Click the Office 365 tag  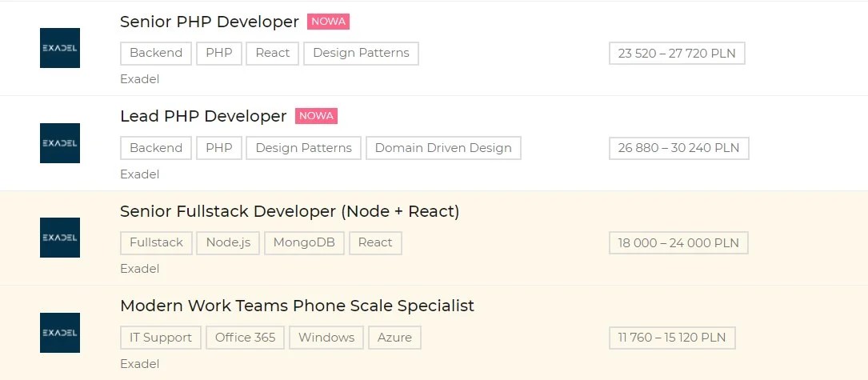tap(245, 338)
